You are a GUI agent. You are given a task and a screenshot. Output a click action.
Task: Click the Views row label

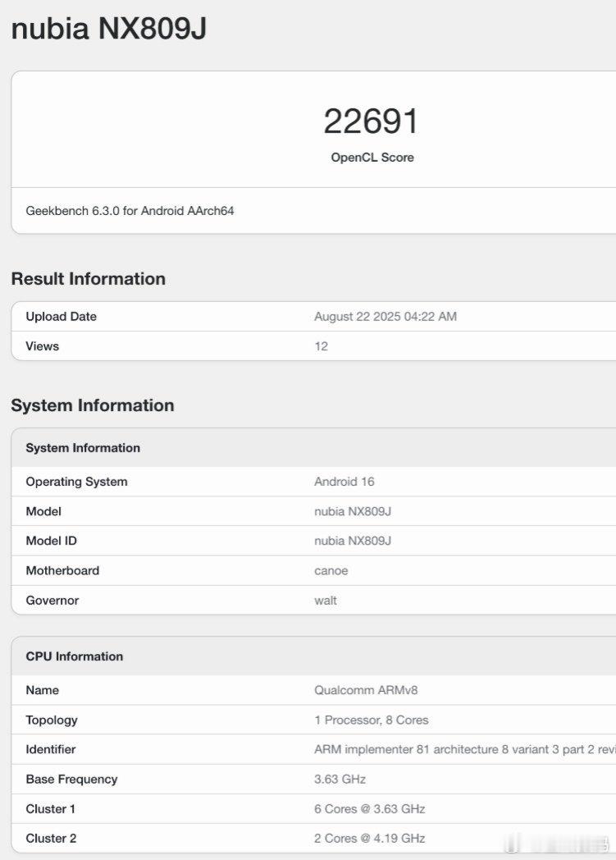click(42, 346)
